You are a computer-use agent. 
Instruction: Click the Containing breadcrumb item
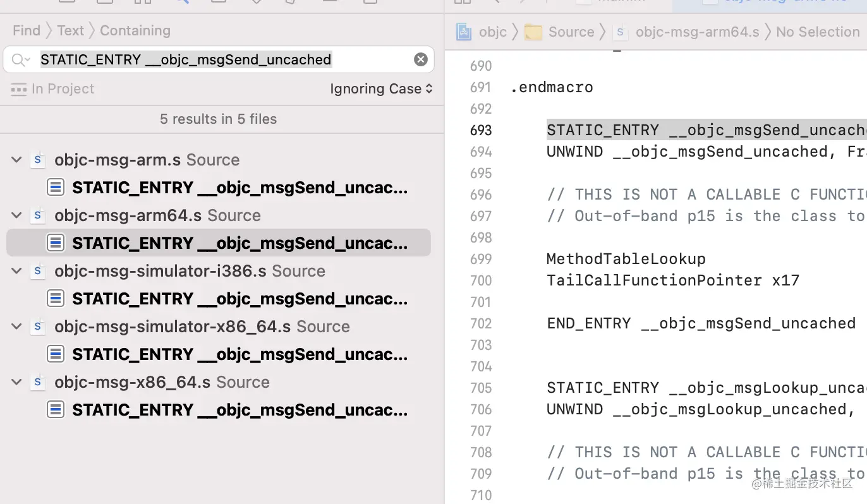(x=135, y=30)
